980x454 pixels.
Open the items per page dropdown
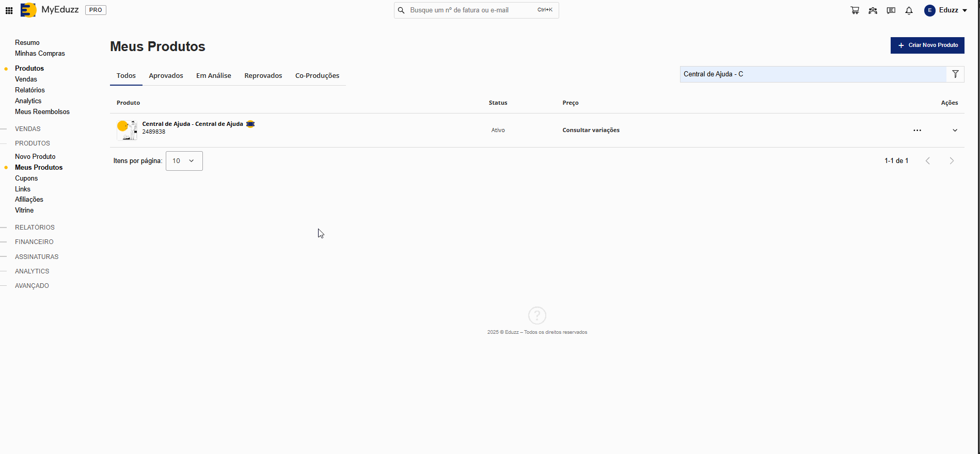pyautogui.click(x=184, y=161)
